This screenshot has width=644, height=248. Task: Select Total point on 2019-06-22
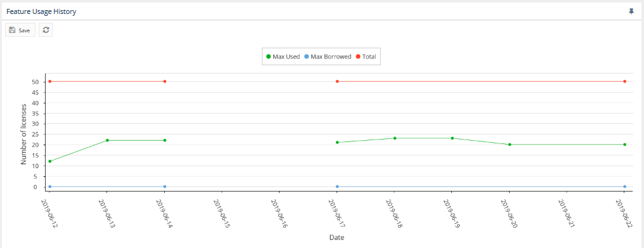tap(625, 81)
